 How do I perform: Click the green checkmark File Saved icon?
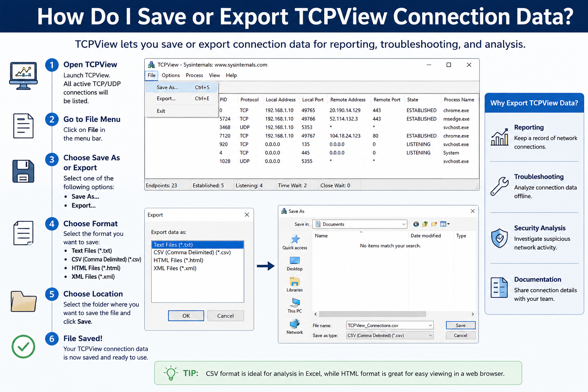click(x=23, y=346)
